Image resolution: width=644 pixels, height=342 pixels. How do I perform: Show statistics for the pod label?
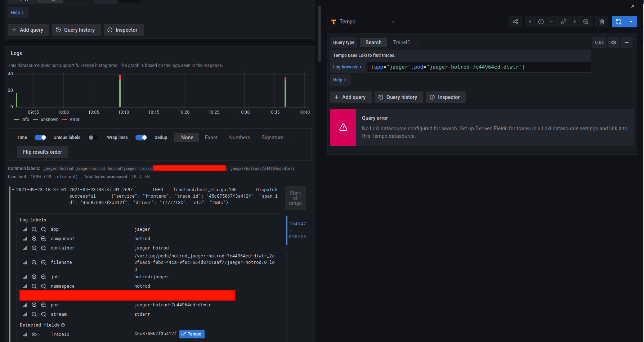click(x=24, y=305)
